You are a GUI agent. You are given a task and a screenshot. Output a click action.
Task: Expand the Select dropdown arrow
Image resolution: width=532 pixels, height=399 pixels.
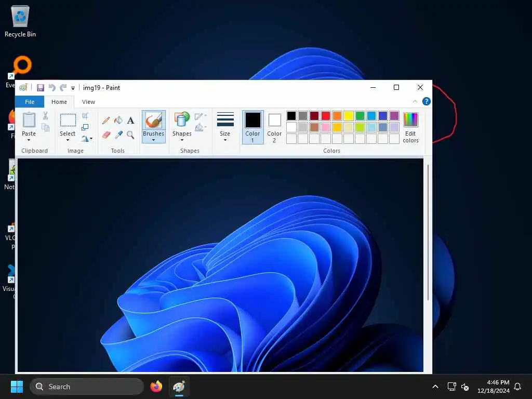pos(68,140)
